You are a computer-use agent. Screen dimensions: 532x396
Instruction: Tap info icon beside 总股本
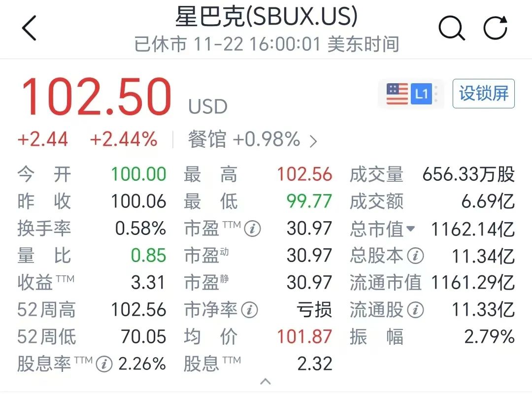tap(416, 256)
